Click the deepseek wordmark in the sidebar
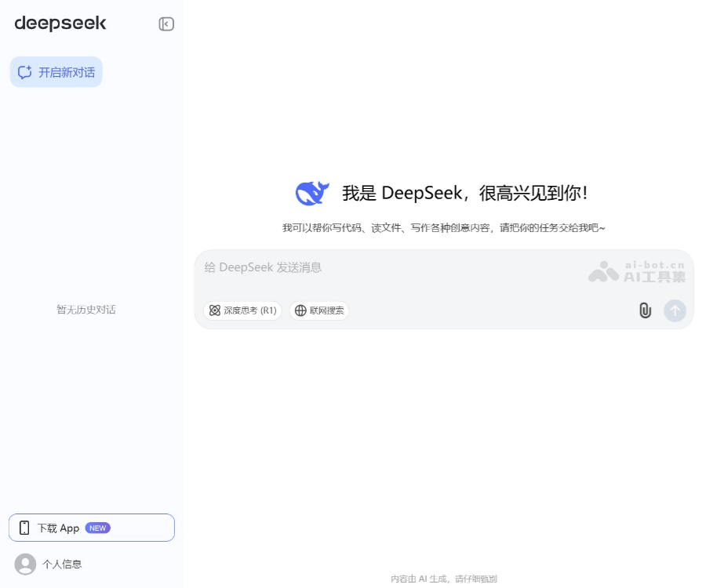The image size is (706, 588). pos(60,24)
